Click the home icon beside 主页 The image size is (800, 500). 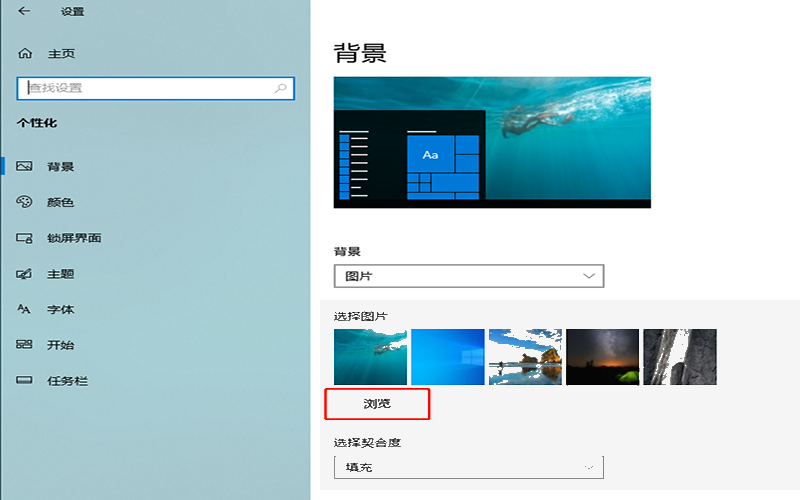pyautogui.click(x=25, y=54)
